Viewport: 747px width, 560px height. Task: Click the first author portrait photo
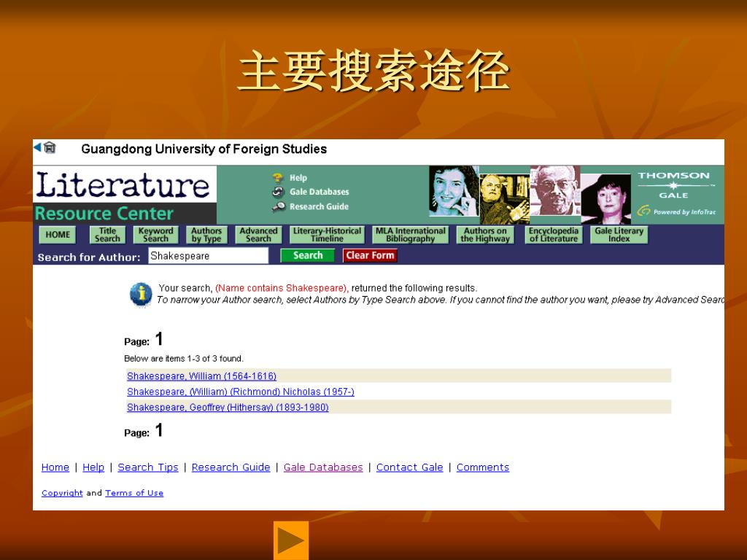(454, 191)
